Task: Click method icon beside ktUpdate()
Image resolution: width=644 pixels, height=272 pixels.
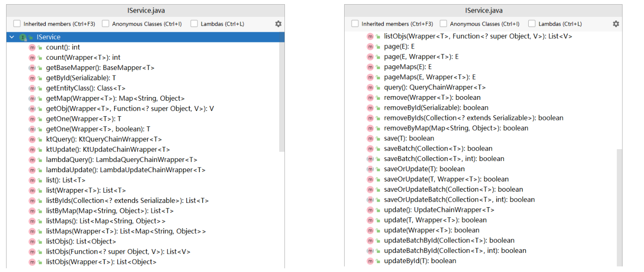Action: click(32, 150)
